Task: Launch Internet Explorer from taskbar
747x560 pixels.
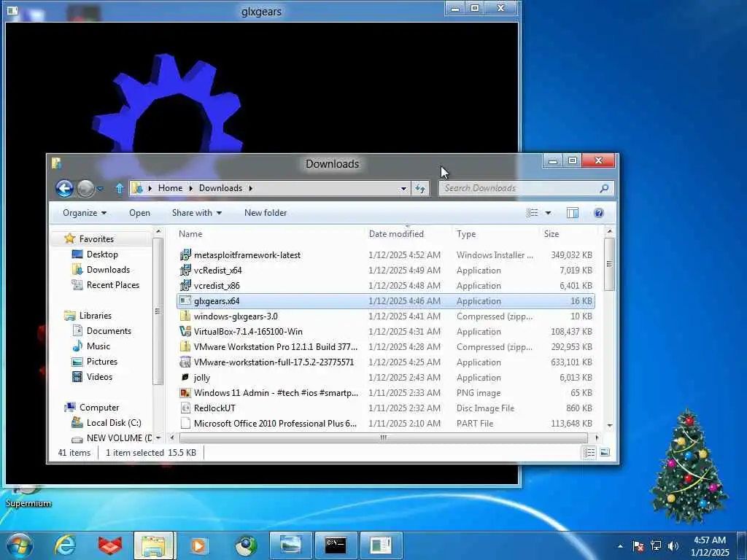Action: (65, 545)
